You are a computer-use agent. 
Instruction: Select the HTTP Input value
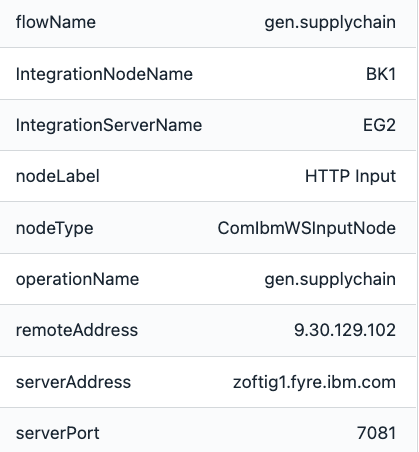pyautogui.click(x=350, y=177)
